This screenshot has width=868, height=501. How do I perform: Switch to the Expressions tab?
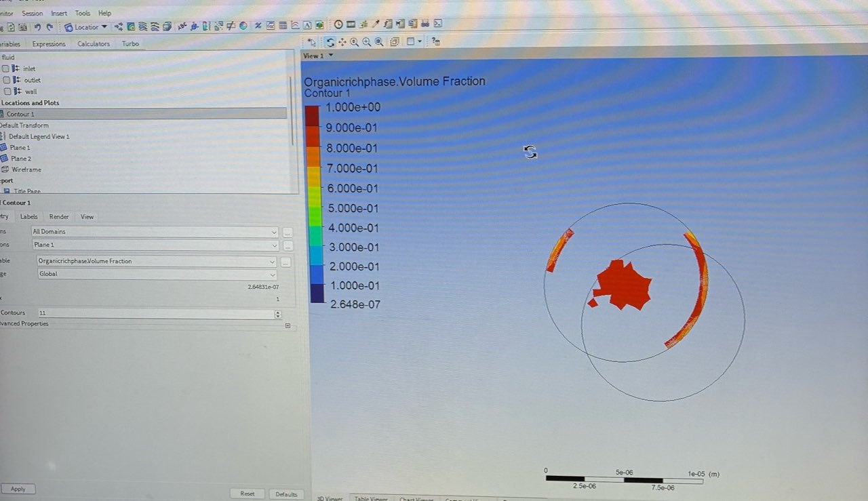tap(49, 44)
